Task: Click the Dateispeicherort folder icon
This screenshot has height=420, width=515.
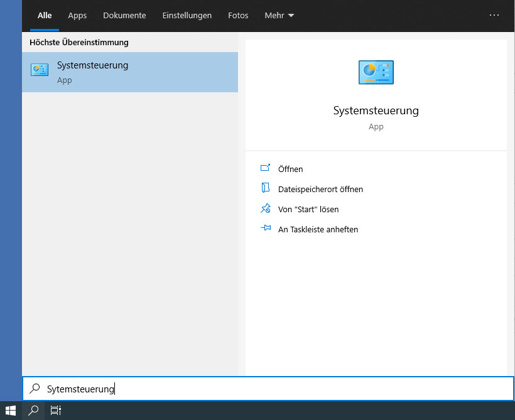Action: pos(266,188)
